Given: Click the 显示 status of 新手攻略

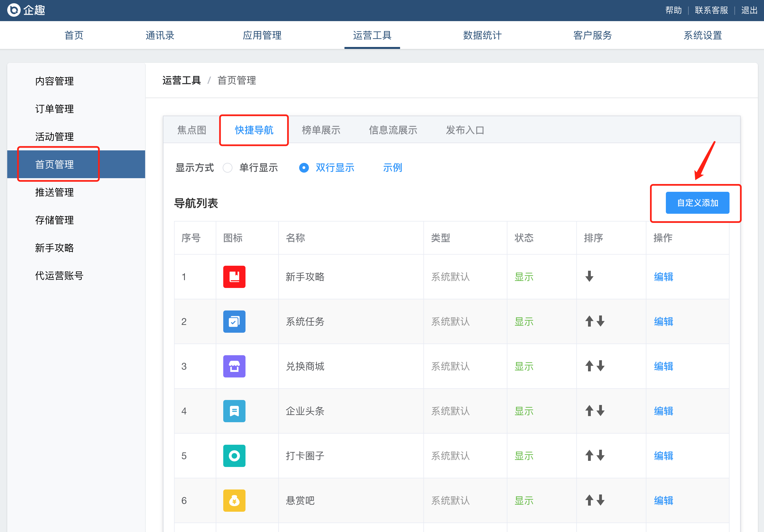Looking at the screenshot, I should (x=524, y=277).
